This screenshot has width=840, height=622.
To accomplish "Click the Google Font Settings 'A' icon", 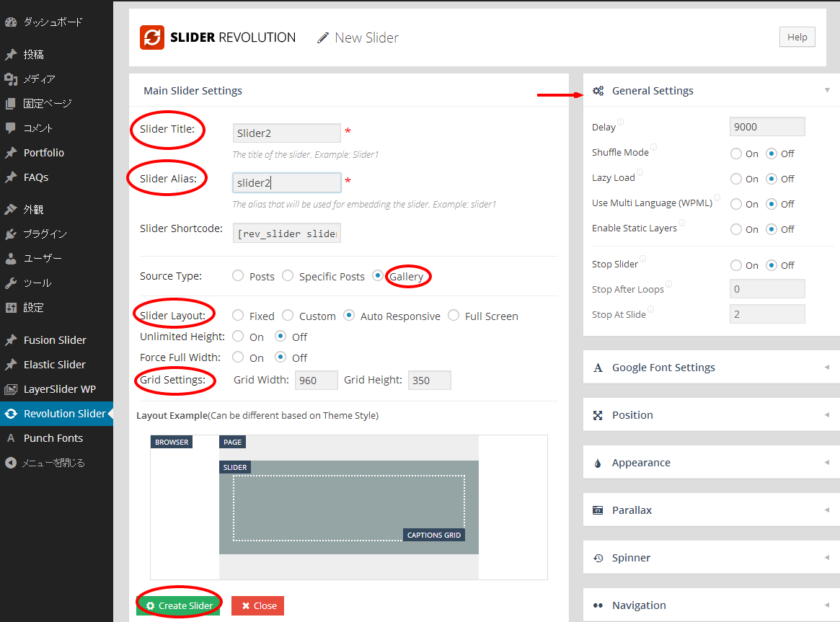I will [598, 368].
